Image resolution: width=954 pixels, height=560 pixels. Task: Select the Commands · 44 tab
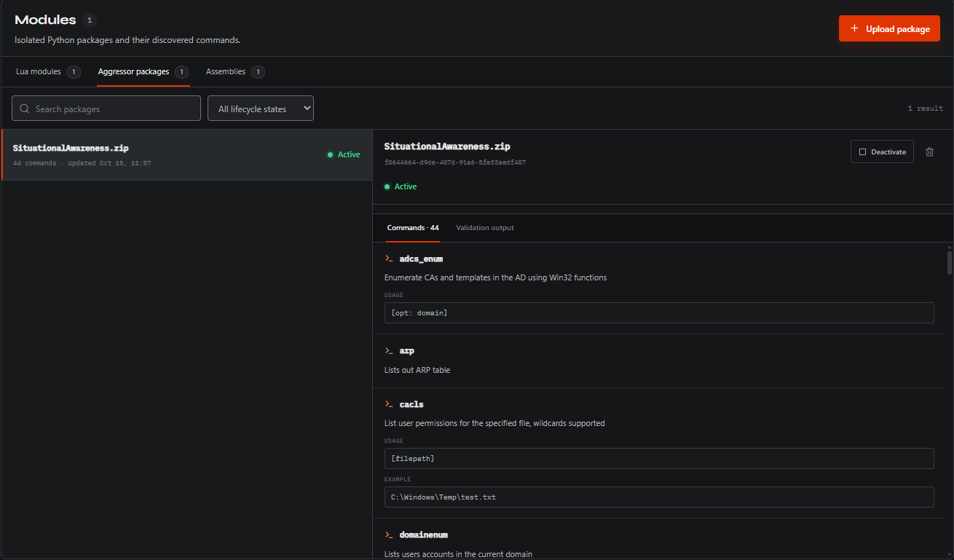point(413,228)
